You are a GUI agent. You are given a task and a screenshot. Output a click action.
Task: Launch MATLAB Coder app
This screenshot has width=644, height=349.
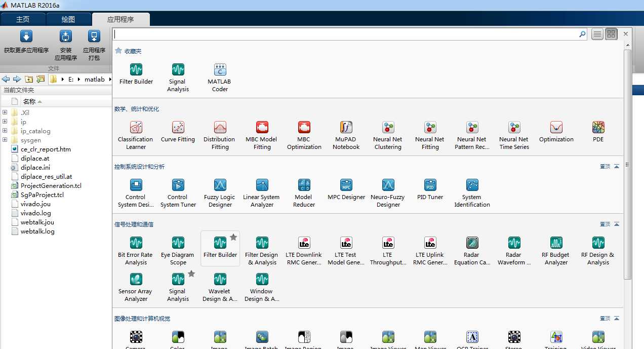point(220,77)
